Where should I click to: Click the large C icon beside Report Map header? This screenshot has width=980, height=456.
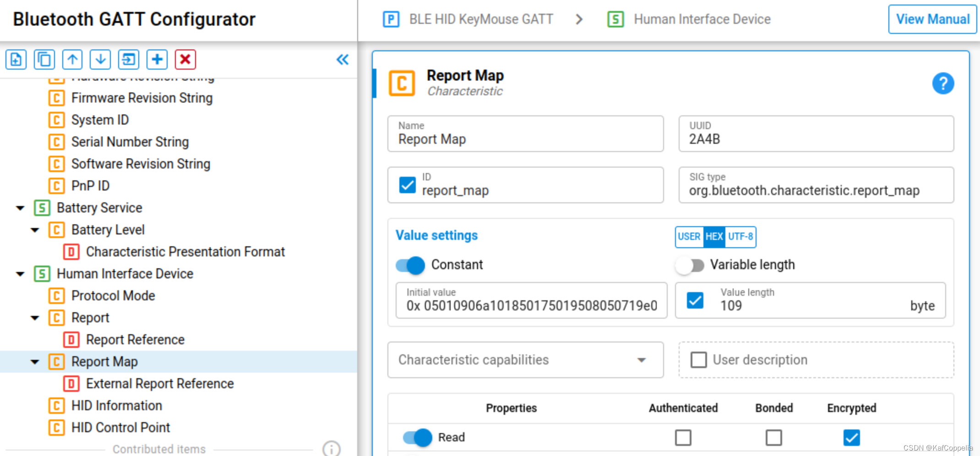tap(402, 83)
